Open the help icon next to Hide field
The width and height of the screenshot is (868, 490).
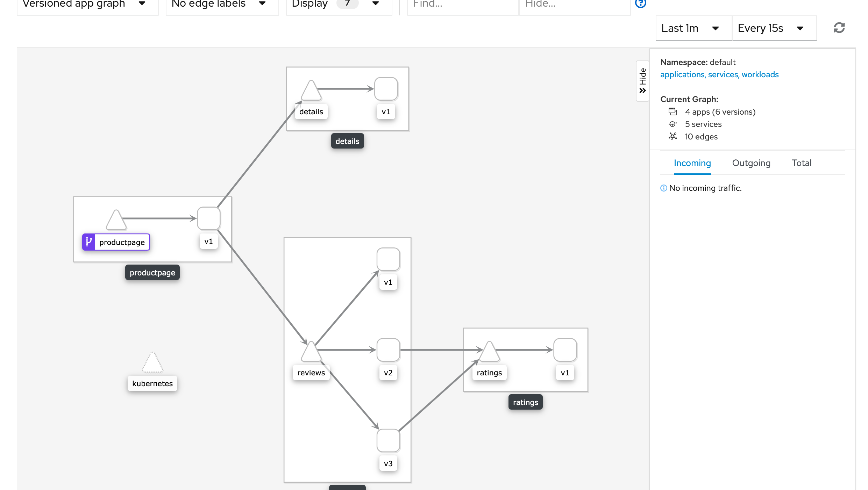pyautogui.click(x=641, y=4)
